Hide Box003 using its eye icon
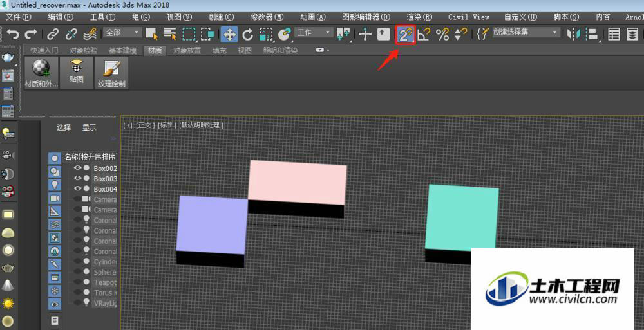 click(78, 178)
